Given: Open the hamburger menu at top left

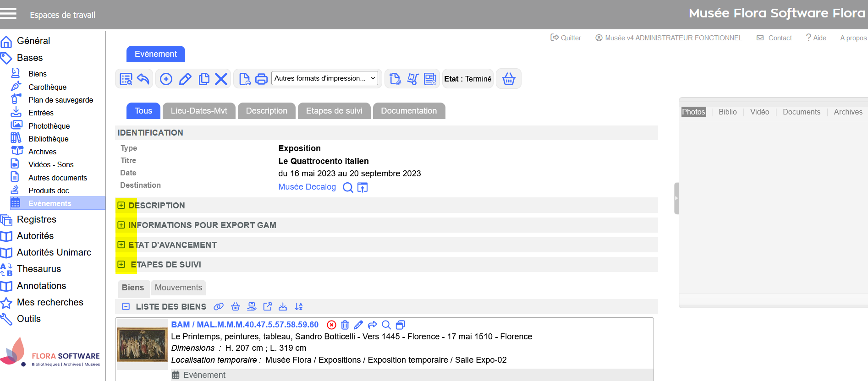Looking at the screenshot, I should (x=8, y=14).
